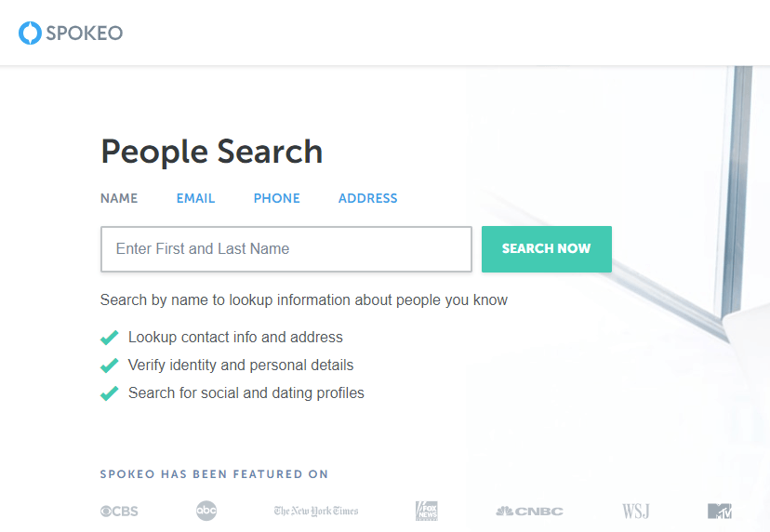The width and height of the screenshot is (770, 532).
Task: Click the CBS logo
Action: tap(119, 512)
